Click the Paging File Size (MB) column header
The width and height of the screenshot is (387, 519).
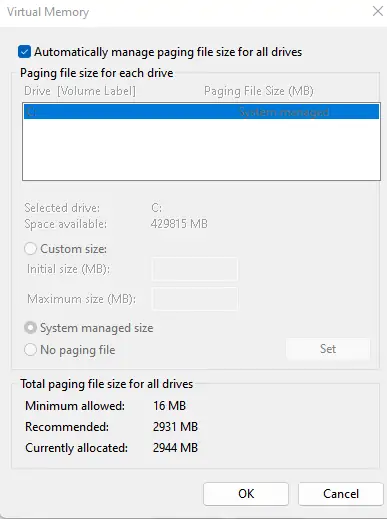click(x=259, y=91)
